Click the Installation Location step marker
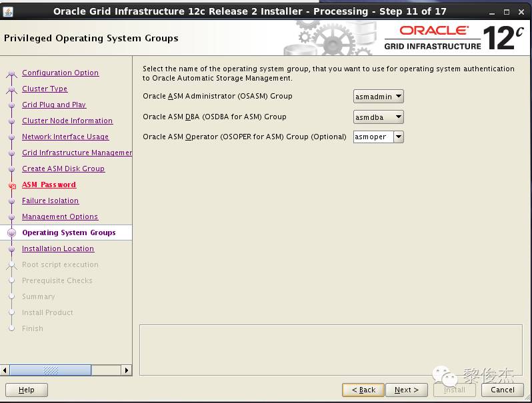 (x=11, y=248)
